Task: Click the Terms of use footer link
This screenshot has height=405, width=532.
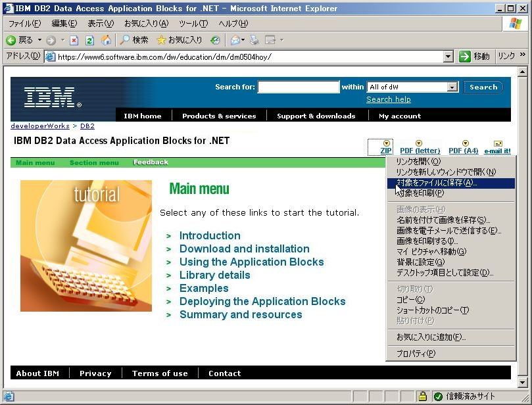Action: tap(160, 373)
